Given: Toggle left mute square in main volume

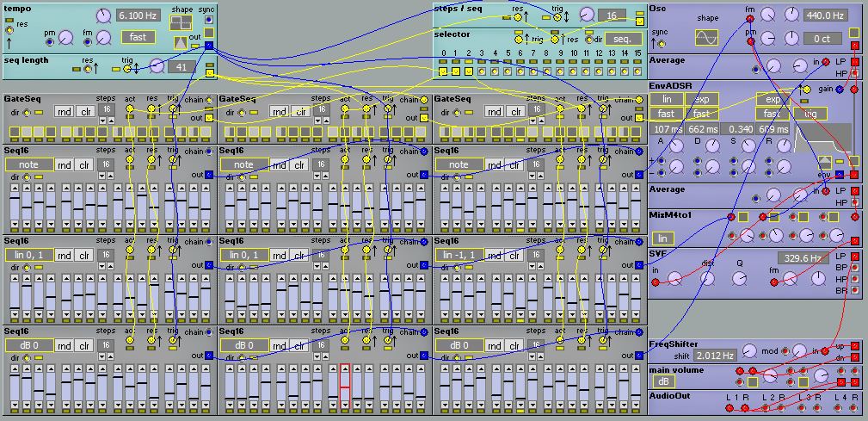Looking at the screenshot, I should pyautogui.click(x=753, y=382).
